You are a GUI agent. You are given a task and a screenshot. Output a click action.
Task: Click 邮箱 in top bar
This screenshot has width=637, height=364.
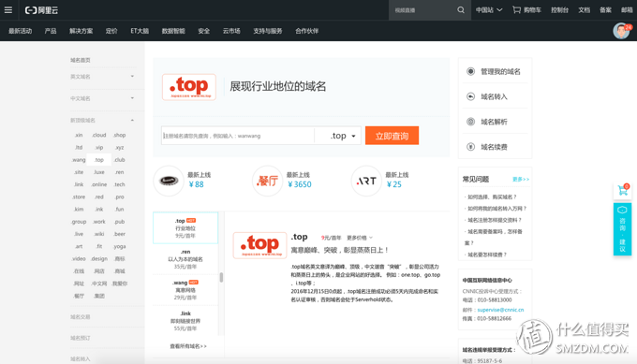click(x=627, y=10)
